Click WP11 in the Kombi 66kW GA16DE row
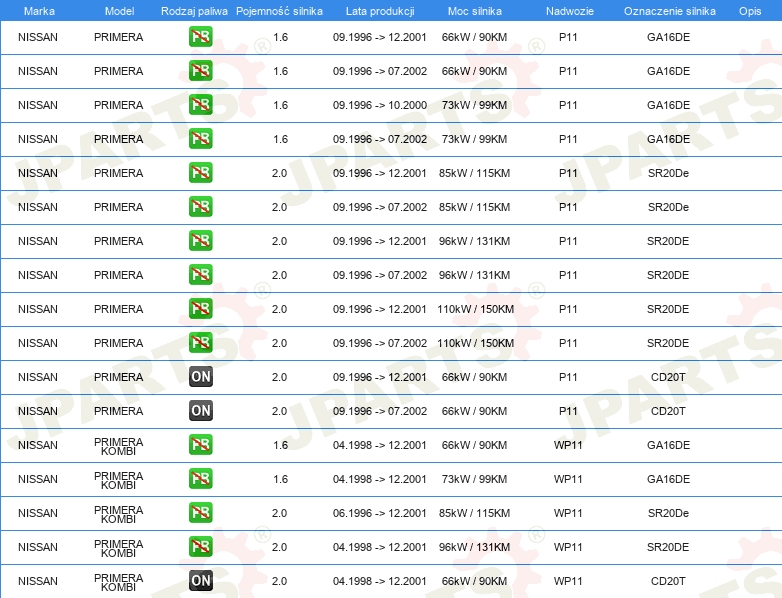This screenshot has height=598, width=782. tap(568, 445)
